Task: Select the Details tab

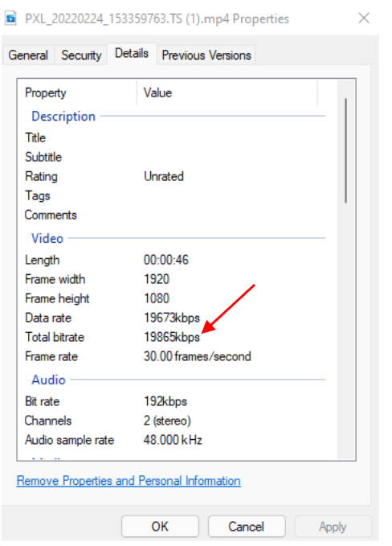Action: click(132, 54)
